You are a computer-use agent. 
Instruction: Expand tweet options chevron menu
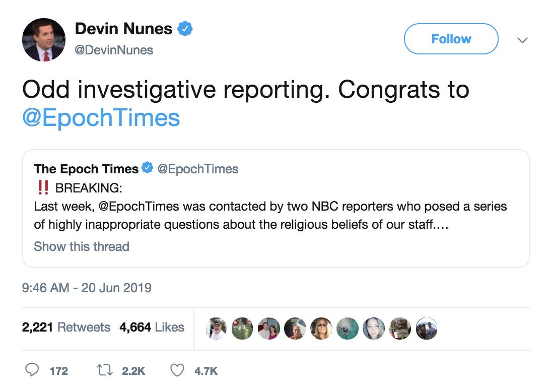click(x=522, y=40)
